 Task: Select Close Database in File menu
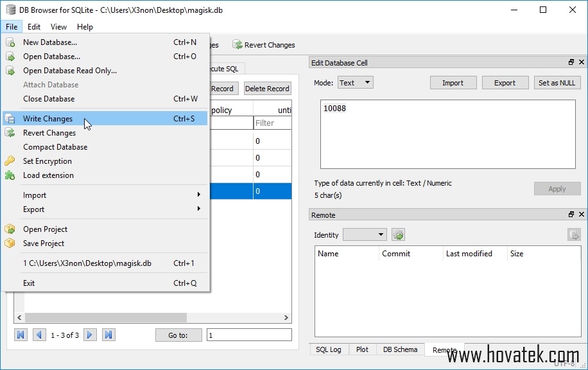[x=105, y=99]
